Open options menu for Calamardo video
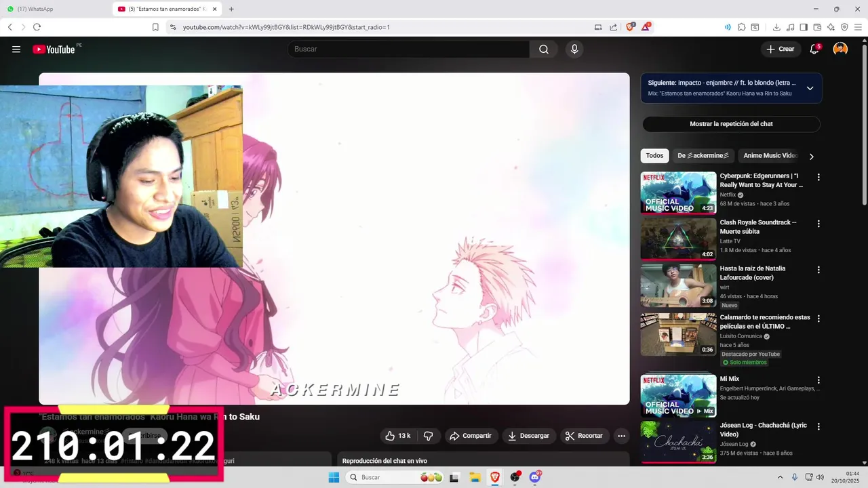 [818, 319]
